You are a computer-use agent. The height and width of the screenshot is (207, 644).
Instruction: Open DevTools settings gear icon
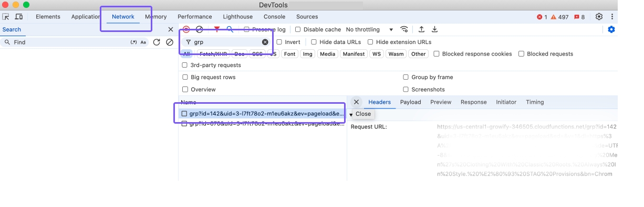coord(599,17)
